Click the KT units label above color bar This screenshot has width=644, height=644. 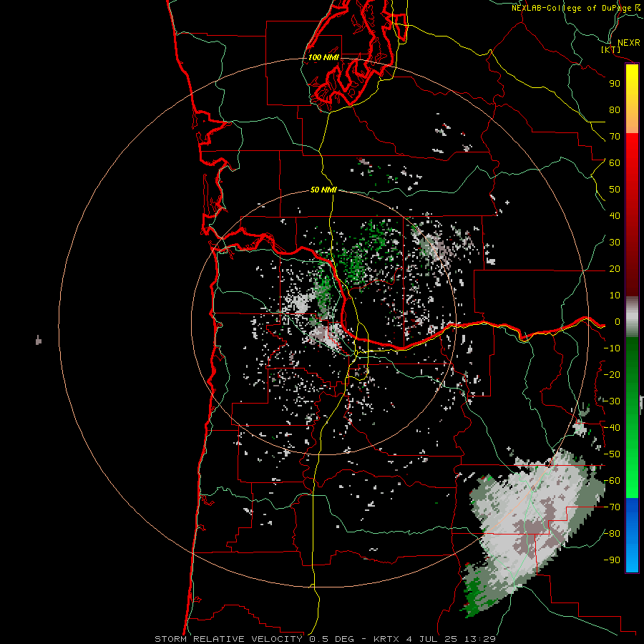pyautogui.click(x=611, y=49)
